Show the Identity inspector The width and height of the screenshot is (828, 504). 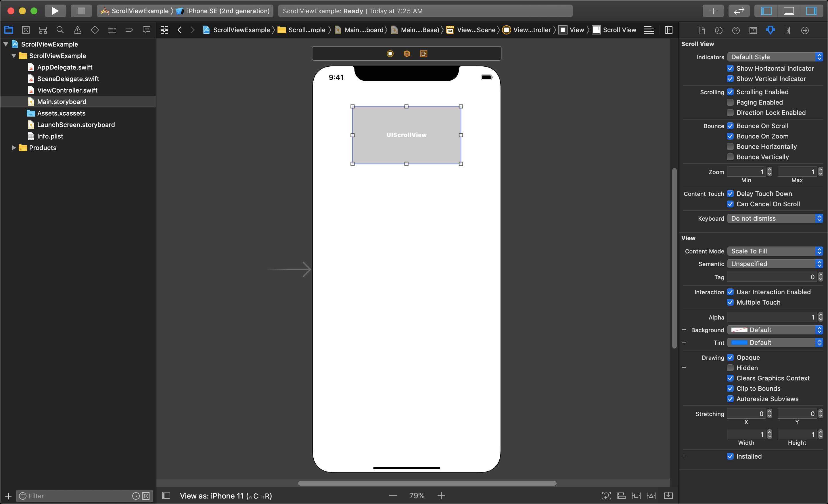point(754,30)
